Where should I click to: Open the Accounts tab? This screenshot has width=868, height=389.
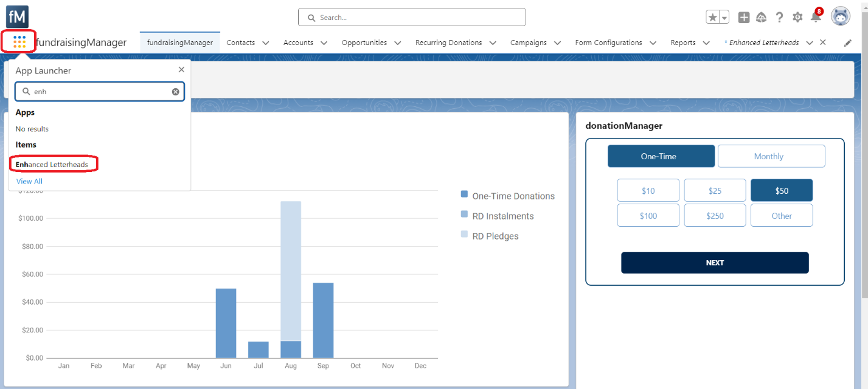pyautogui.click(x=298, y=43)
